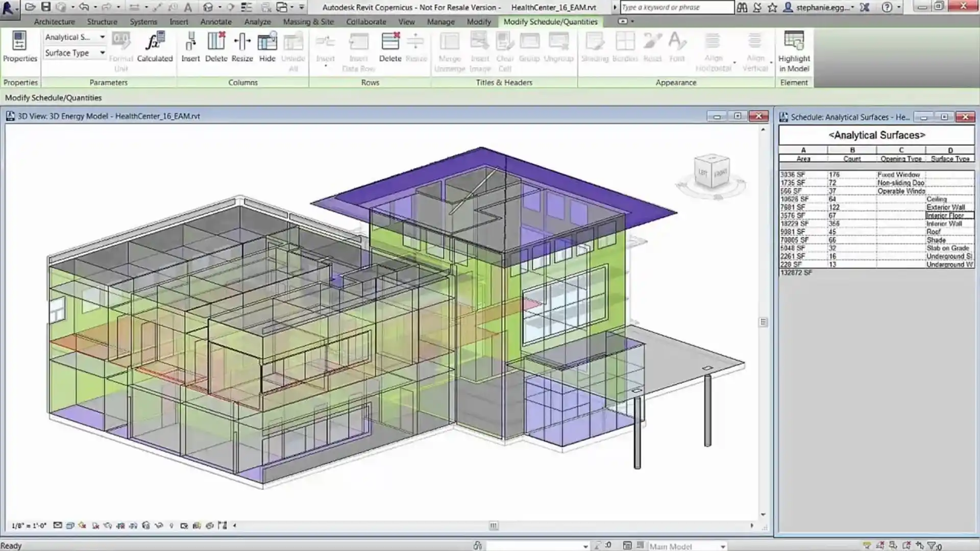
Task: Open the Surface Type parameter dropdown
Action: (x=75, y=53)
